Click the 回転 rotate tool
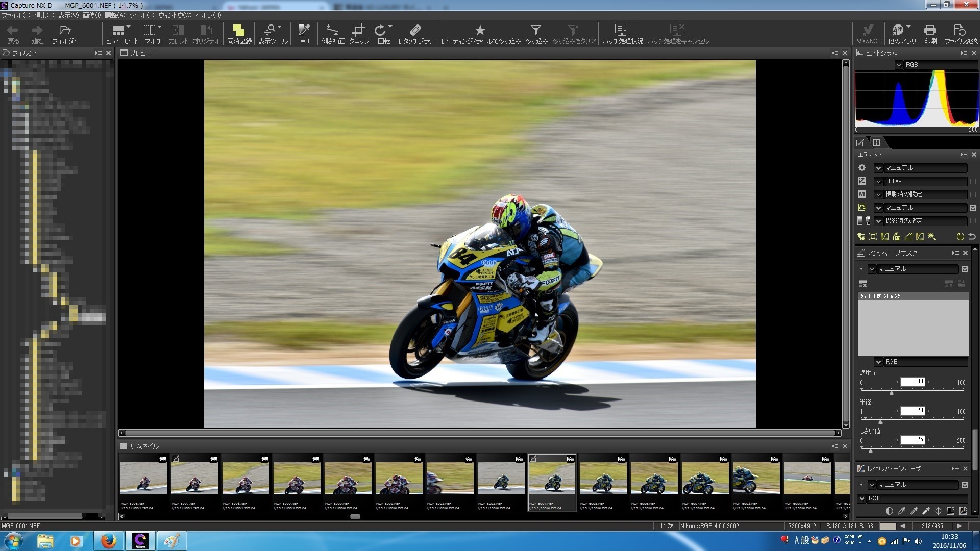 pyautogui.click(x=383, y=34)
